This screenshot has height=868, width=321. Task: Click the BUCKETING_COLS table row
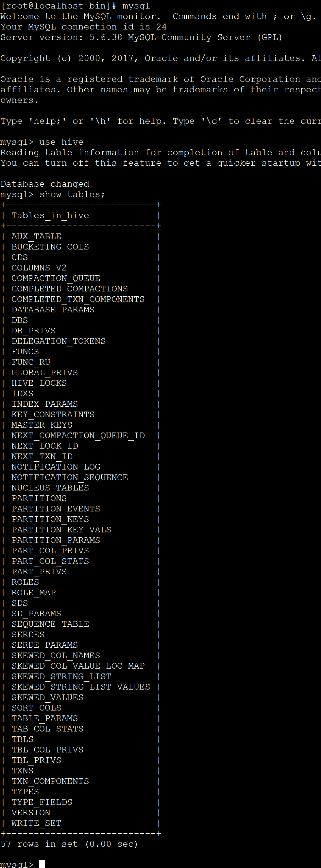pos(50,247)
